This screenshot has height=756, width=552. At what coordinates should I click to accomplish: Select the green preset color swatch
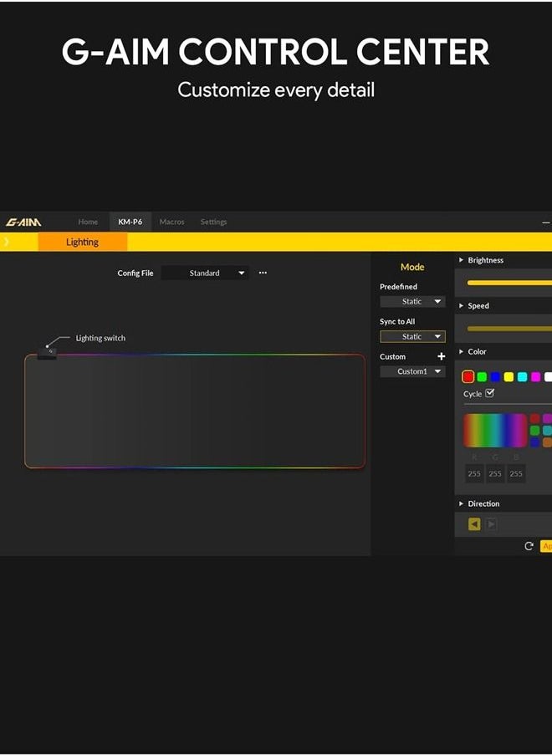coord(482,377)
